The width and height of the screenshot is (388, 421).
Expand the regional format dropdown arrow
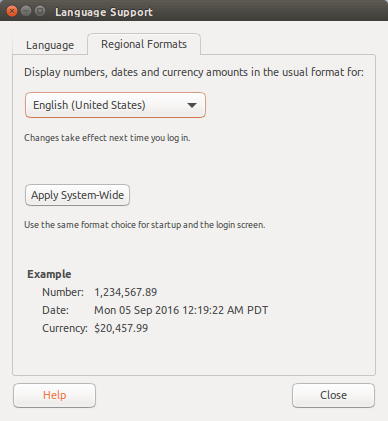tap(192, 105)
